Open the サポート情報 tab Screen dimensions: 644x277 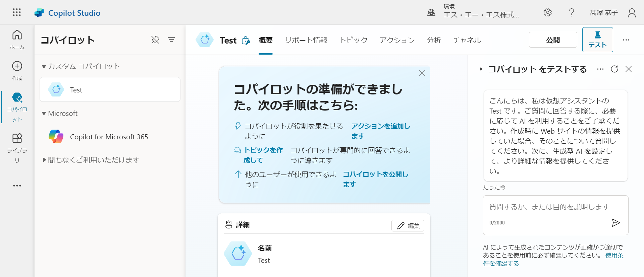pos(306,40)
